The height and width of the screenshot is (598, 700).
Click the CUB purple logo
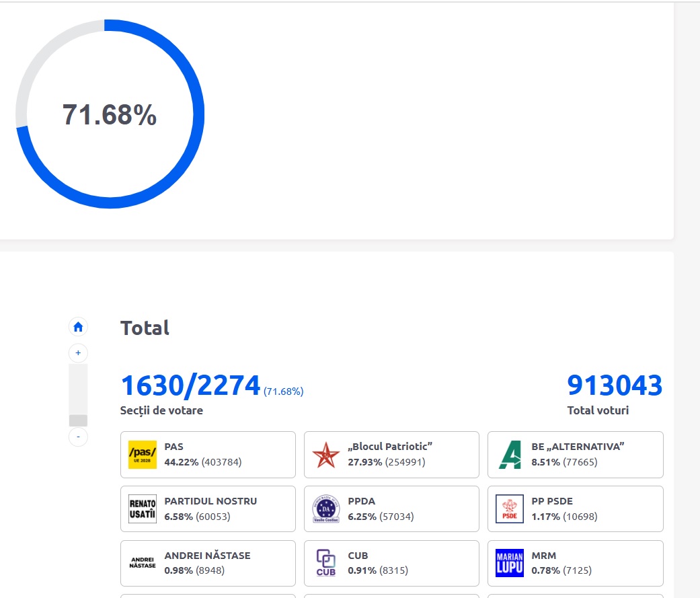326,564
